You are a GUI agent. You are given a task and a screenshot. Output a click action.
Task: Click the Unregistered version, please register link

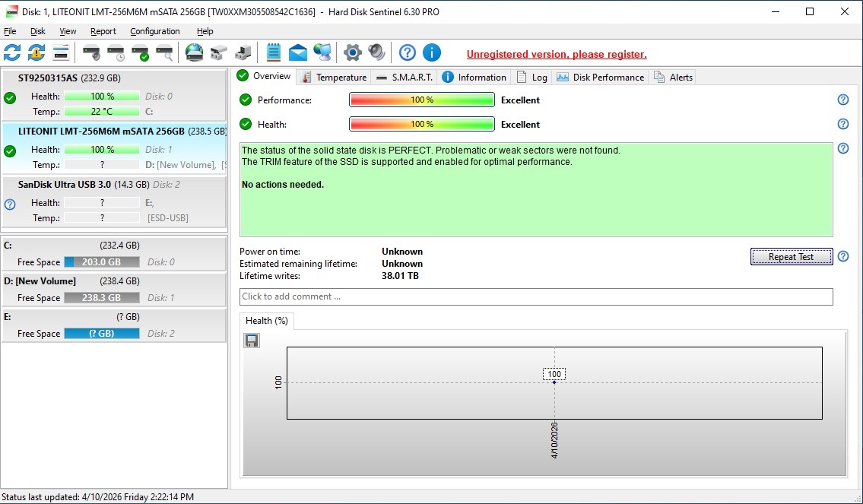557,55
